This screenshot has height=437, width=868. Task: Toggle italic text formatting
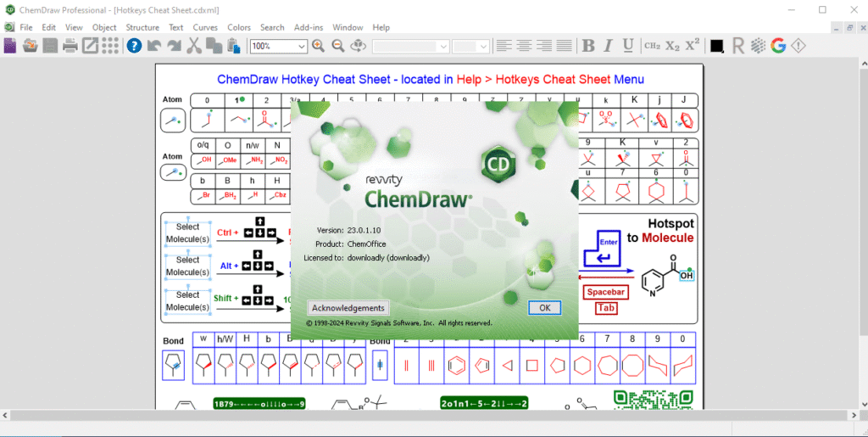[608, 46]
